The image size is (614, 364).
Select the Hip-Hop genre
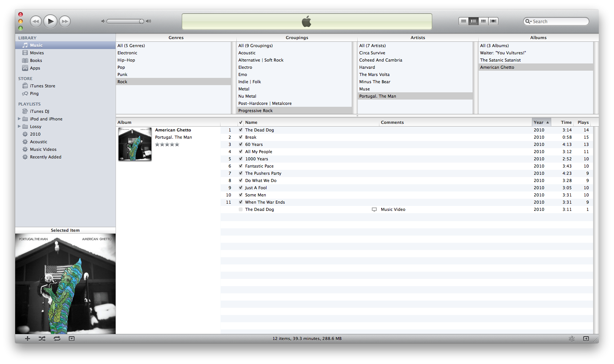click(x=173, y=60)
